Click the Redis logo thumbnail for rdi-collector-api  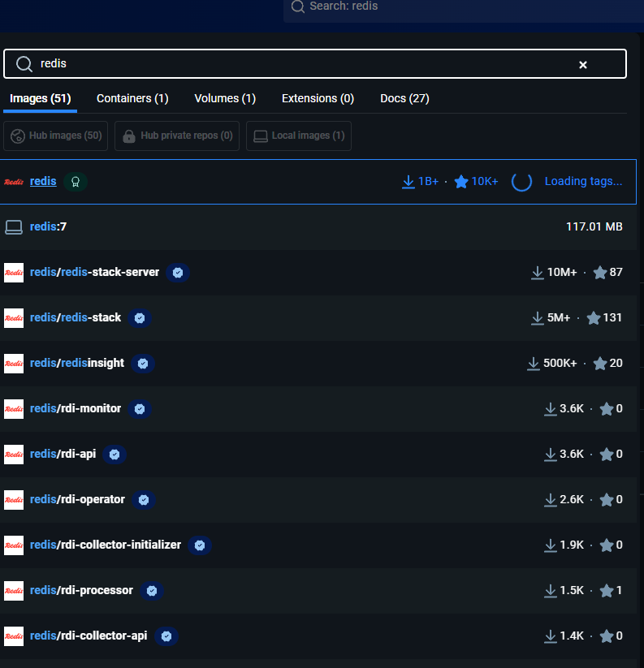click(14, 636)
